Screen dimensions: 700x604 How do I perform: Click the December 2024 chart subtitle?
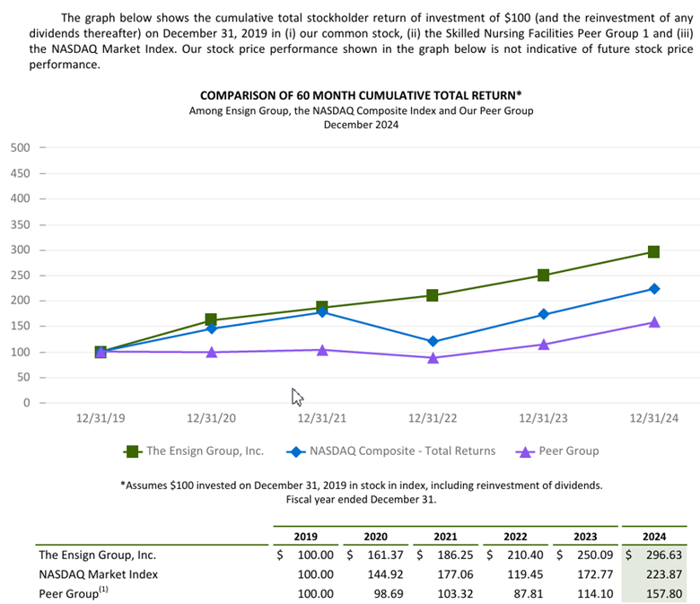(x=361, y=125)
